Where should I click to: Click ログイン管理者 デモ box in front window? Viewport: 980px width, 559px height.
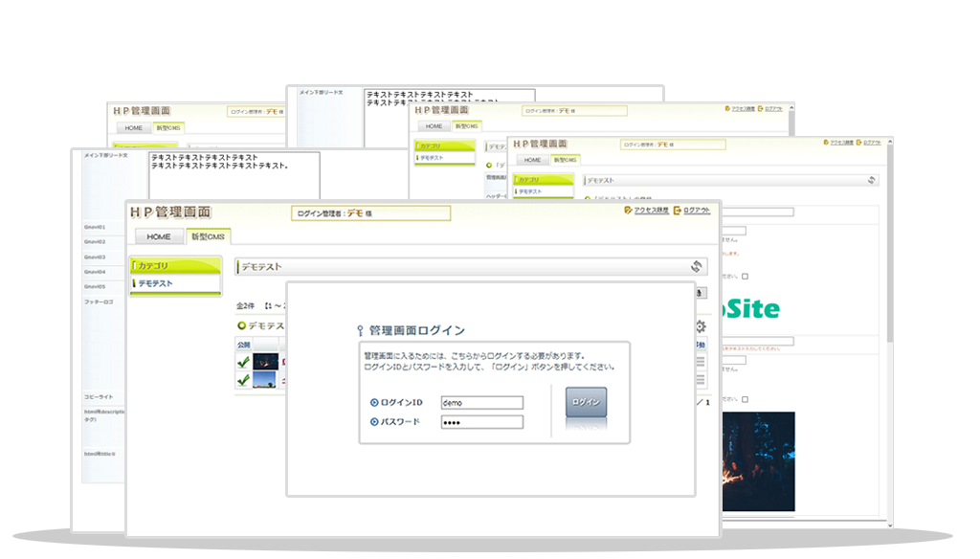point(370,213)
